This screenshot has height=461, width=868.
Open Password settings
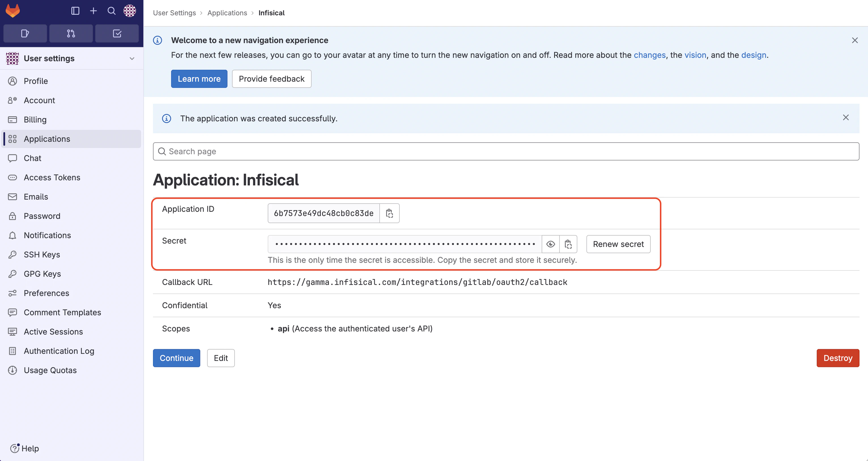click(x=71, y=216)
